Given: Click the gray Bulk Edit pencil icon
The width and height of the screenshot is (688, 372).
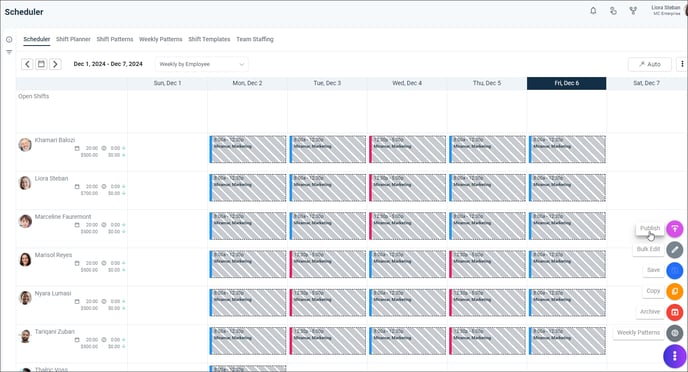Looking at the screenshot, I should click(x=675, y=250).
